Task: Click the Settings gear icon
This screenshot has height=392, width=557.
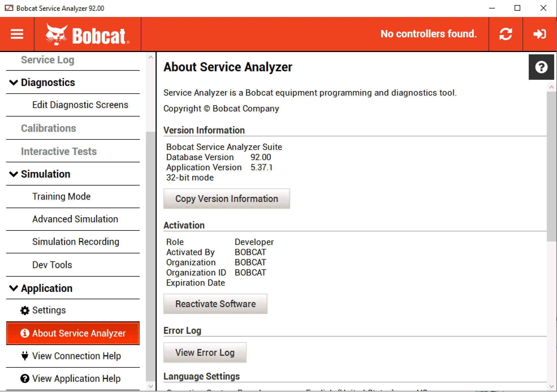Action: (25, 311)
